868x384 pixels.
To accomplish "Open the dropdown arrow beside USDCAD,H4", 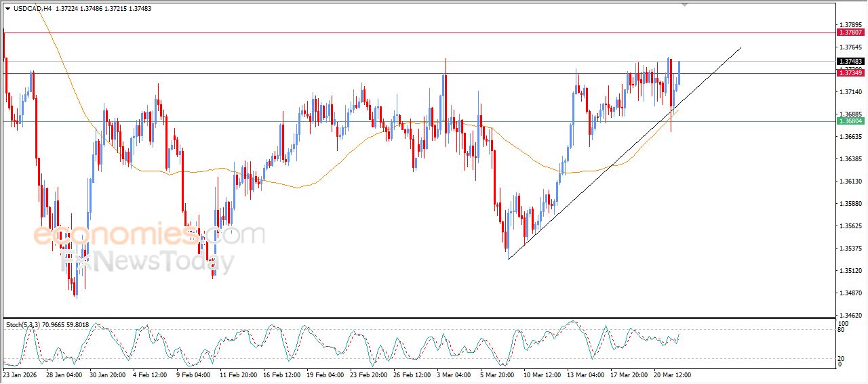I will 7,8.
